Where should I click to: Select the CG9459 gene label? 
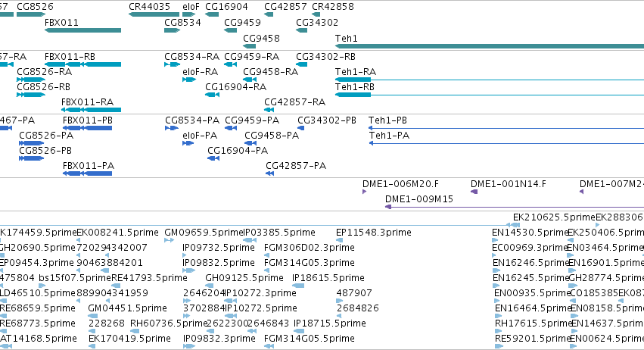coord(242,23)
